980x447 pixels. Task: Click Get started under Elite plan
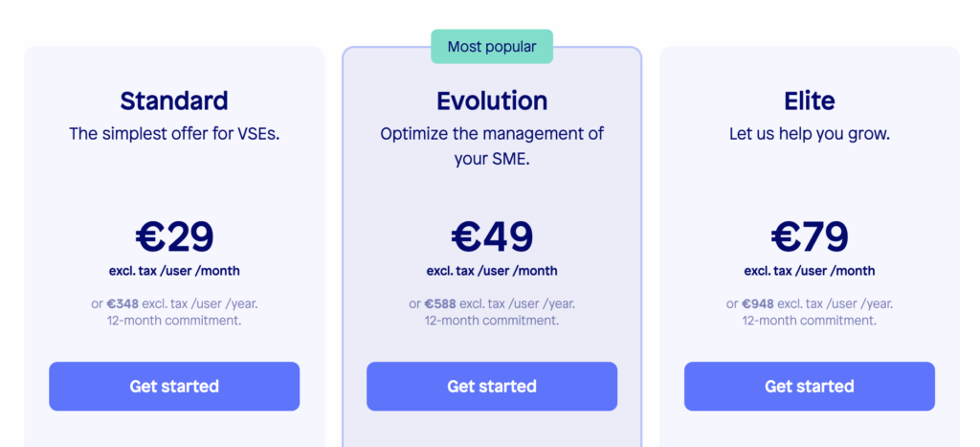tap(810, 387)
